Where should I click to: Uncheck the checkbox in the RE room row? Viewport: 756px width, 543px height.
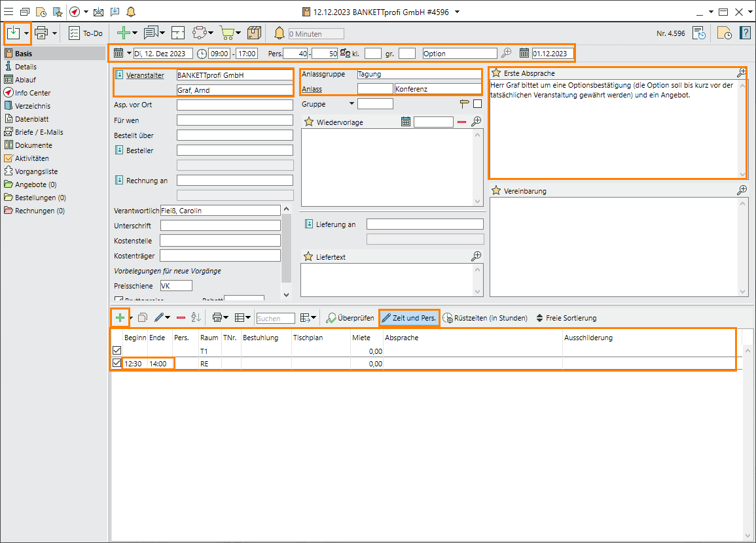tap(117, 363)
